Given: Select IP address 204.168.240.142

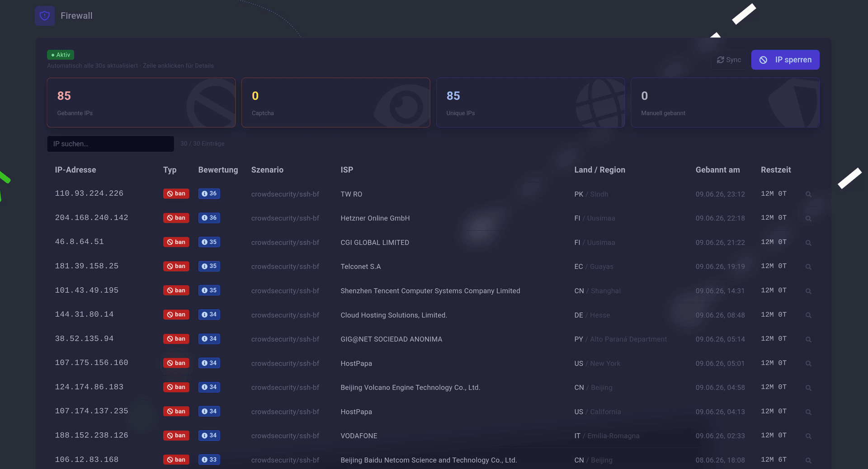Looking at the screenshot, I should (91, 218).
